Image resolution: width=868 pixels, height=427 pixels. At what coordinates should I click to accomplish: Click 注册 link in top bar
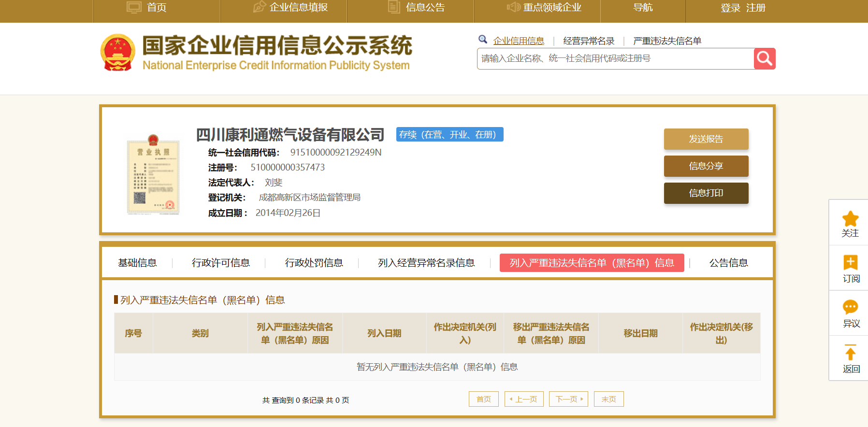click(756, 8)
